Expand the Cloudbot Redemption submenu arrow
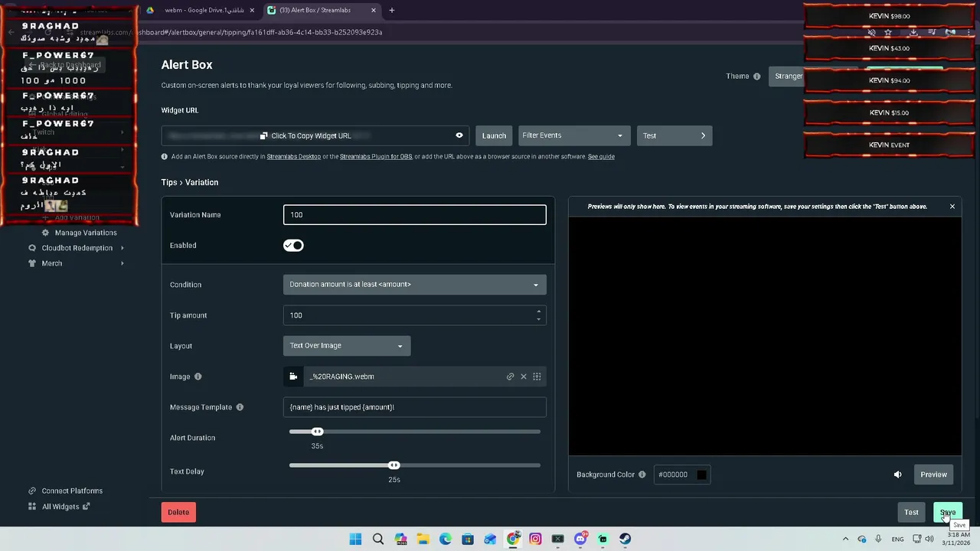This screenshot has height=551, width=980. click(x=122, y=248)
